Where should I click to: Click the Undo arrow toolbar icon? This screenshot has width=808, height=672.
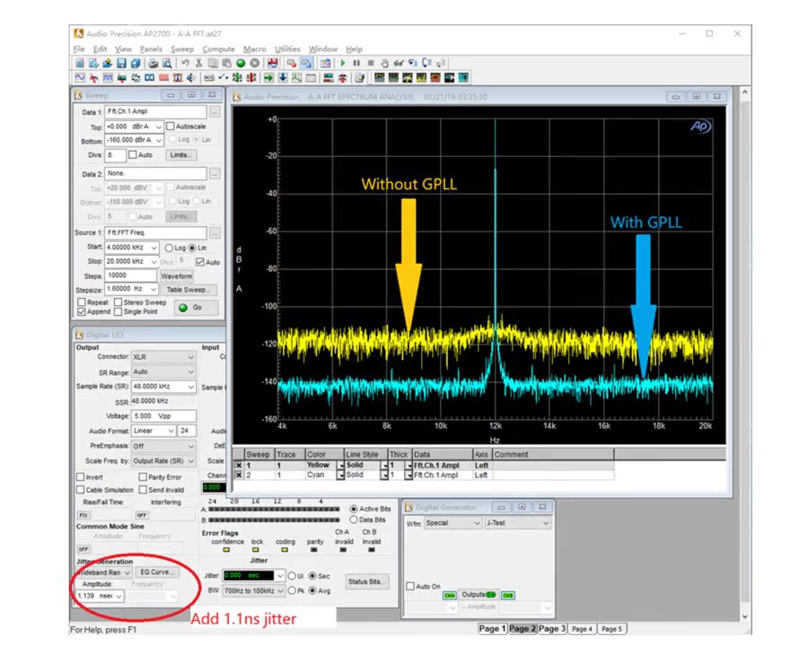tap(186, 63)
